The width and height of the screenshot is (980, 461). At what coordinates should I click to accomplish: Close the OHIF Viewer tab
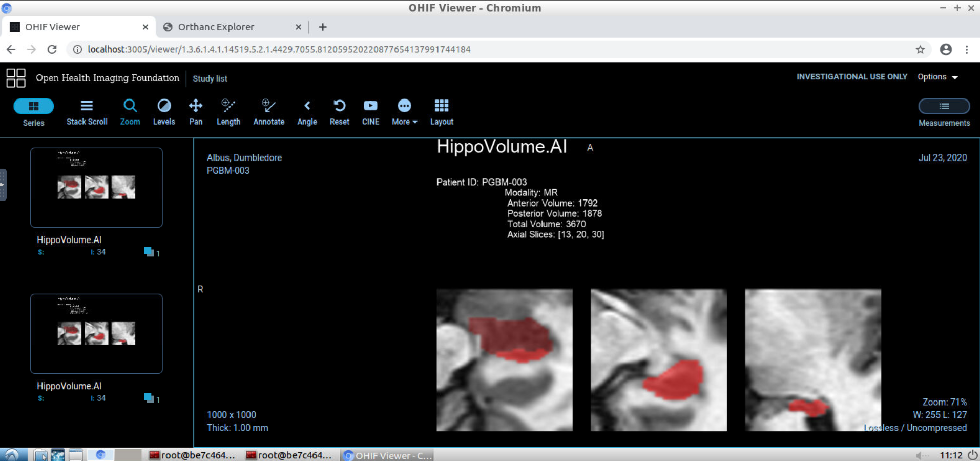click(145, 27)
